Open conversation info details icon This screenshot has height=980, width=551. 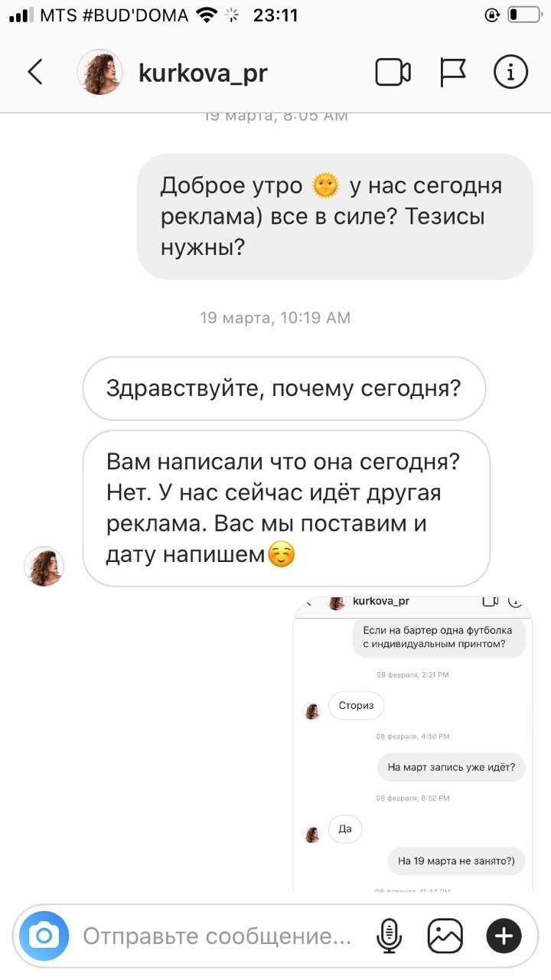coord(510,73)
